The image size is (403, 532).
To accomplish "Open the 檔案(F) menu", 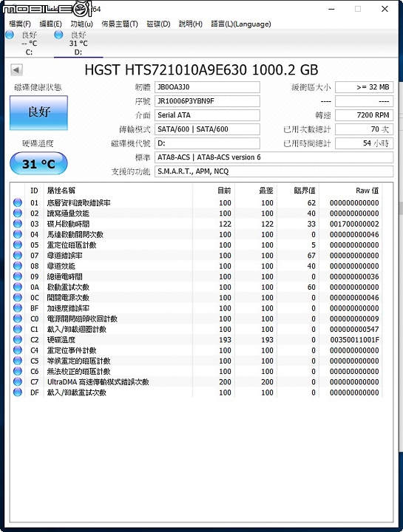I will [x=20, y=24].
